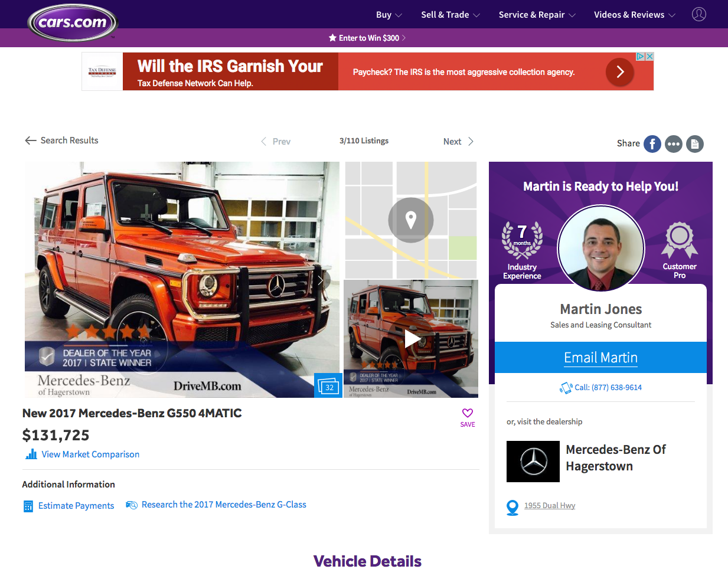Screen dimensions: 728x579
Task: Click Martin Jones name text
Action: pos(600,309)
